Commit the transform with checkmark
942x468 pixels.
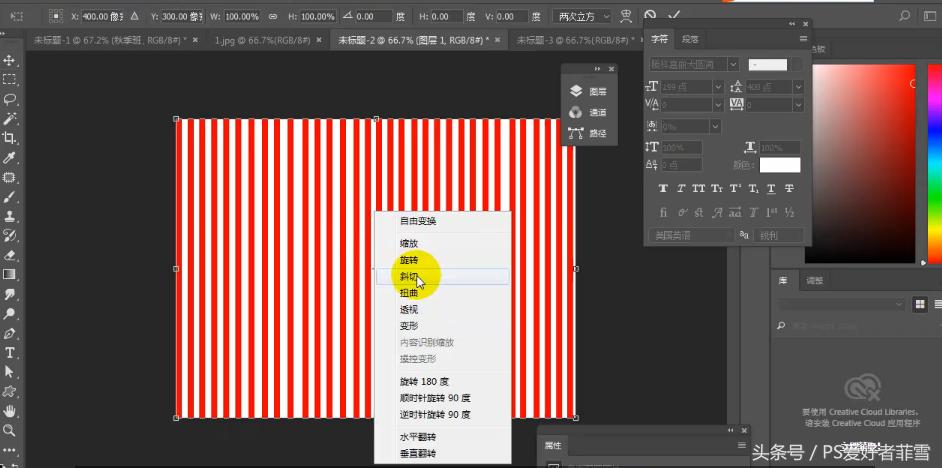(x=674, y=16)
